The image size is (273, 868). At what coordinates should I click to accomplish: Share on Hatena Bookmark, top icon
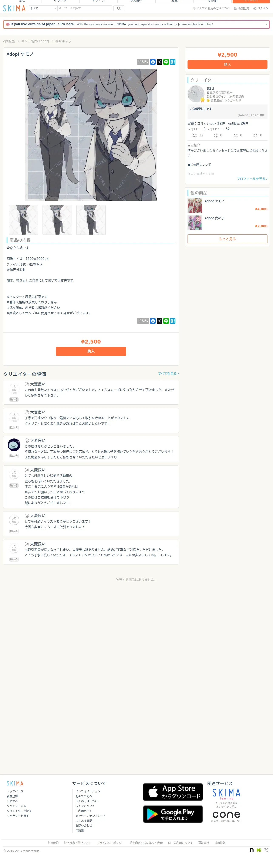click(173, 62)
